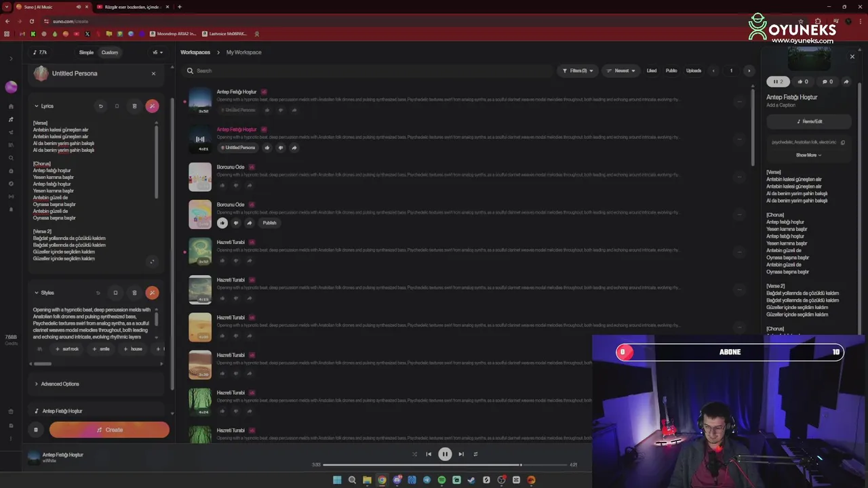Expand Advanced Options
The width and height of the screenshot is (868, 488).
[x=57, y=384]
